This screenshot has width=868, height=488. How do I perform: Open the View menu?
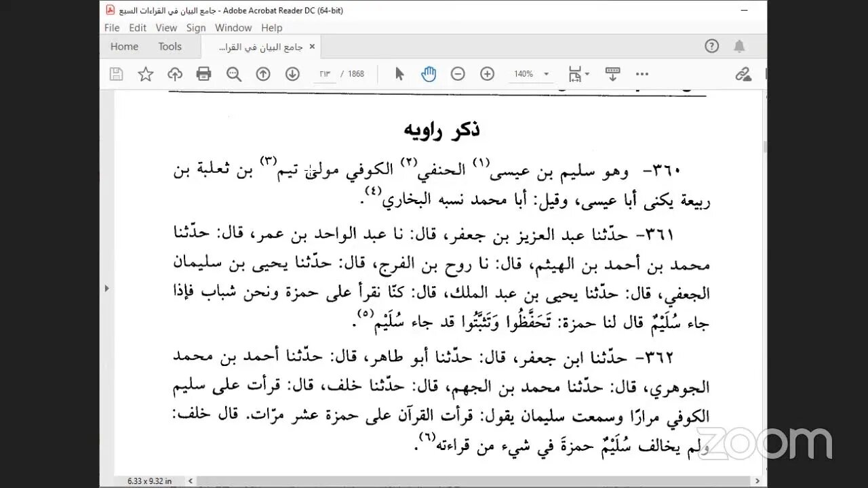(166, 28)
